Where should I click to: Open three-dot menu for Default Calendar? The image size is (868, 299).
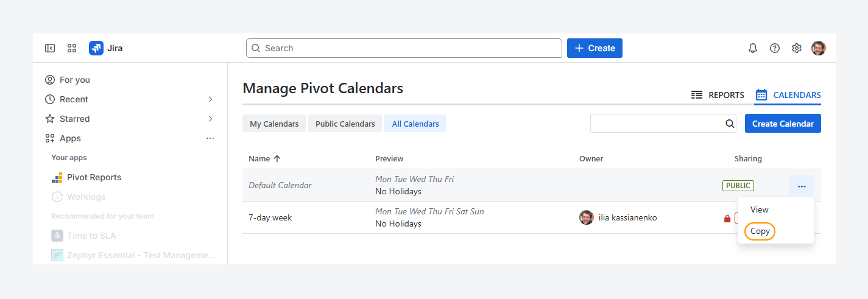point(802,186)
